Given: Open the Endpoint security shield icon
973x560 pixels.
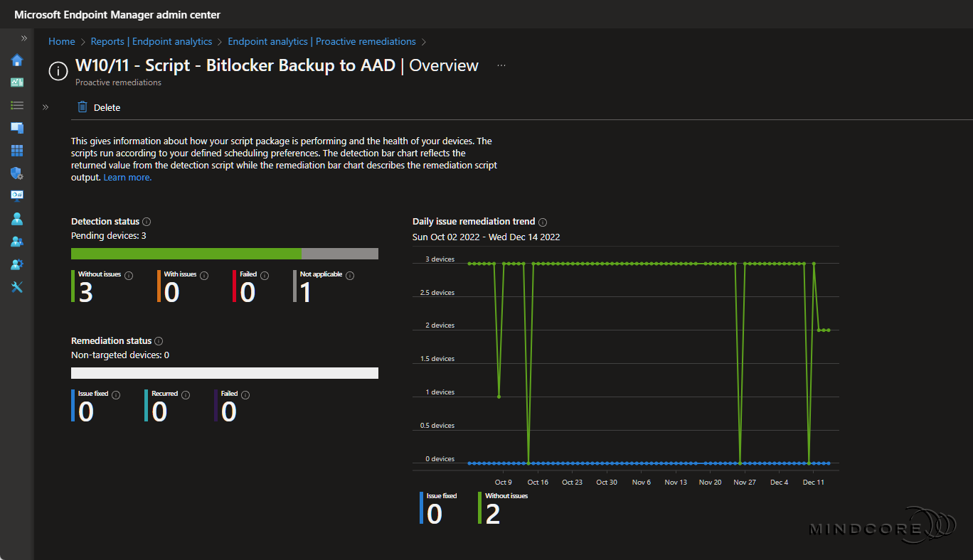Looking at the screenshot, I should point(16,173).
